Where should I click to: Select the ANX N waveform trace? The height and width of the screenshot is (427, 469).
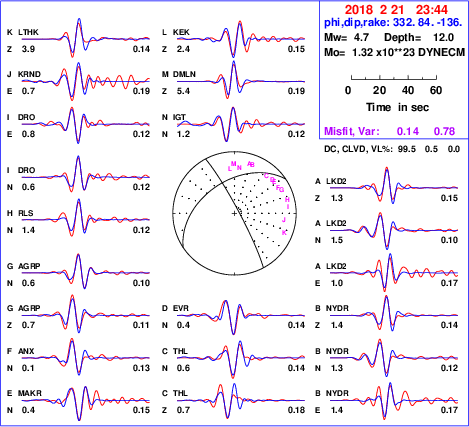tap(86, 358)
